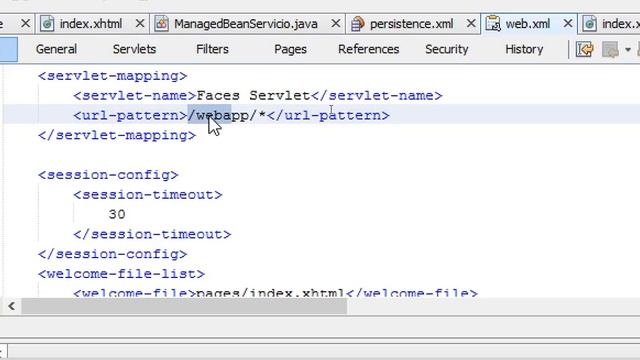Click the opening session-timeout tag
Viewport: 640px width, 360px height.
click(x=148, y=195)
